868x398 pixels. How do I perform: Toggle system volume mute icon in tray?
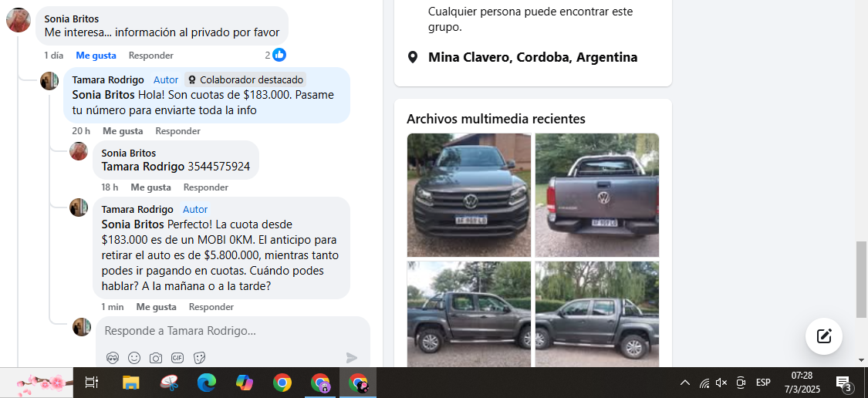[721, 383]
